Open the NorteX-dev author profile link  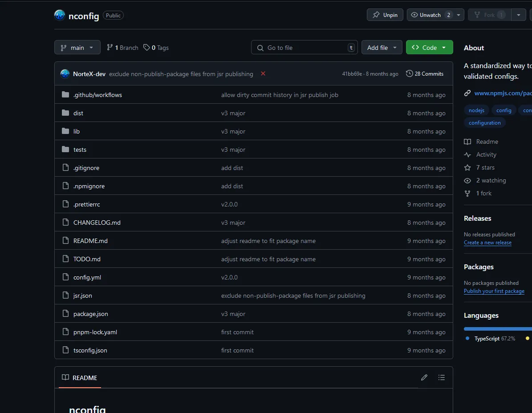pyautogui.click(x=89, y=74)
